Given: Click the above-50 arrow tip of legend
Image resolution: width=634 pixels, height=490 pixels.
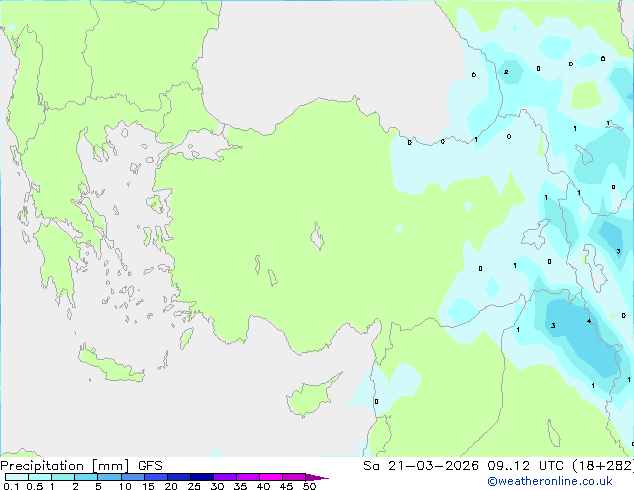Looking at the screenshot, I should (317, 477).
